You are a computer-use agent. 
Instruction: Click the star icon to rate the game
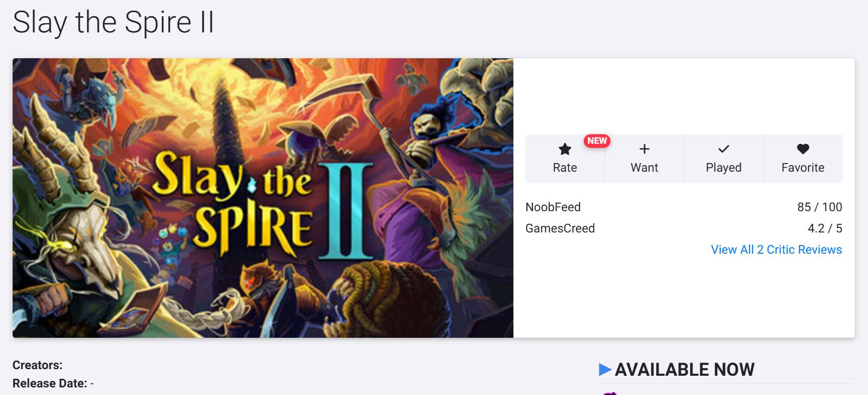565,149
